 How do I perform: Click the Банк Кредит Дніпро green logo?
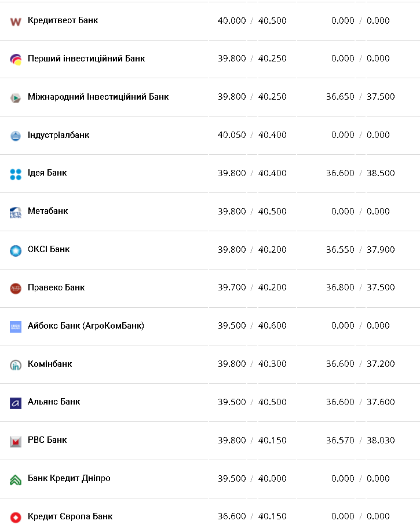(16, 479)
